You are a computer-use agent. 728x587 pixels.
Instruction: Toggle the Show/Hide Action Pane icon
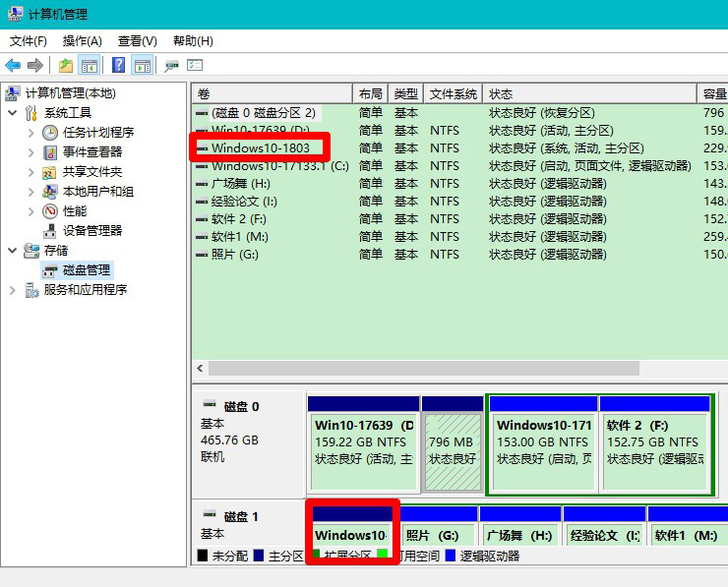point(142,65)
